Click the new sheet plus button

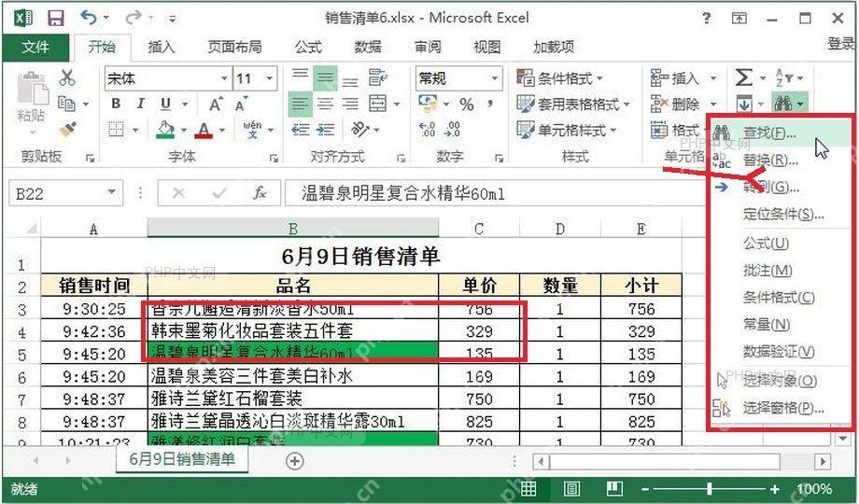(x=295, y=461)
